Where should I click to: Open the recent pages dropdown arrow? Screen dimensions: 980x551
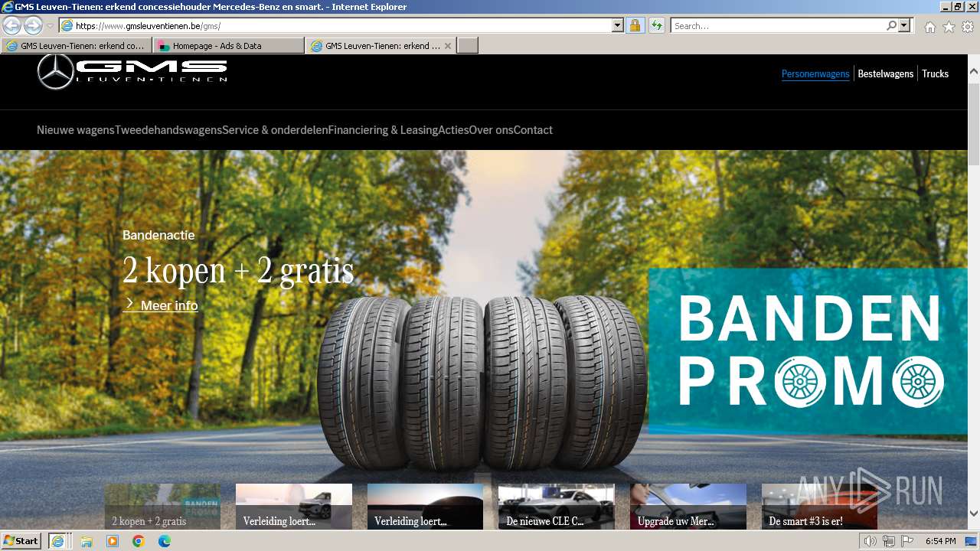(x=51, y=26)
